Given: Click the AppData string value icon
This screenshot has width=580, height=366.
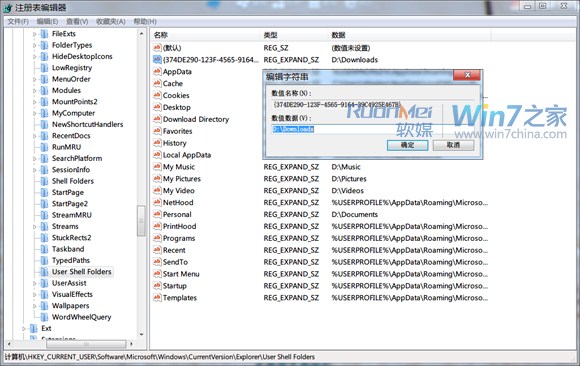Looking at the screenshot, I should click(x=157, y=71).
